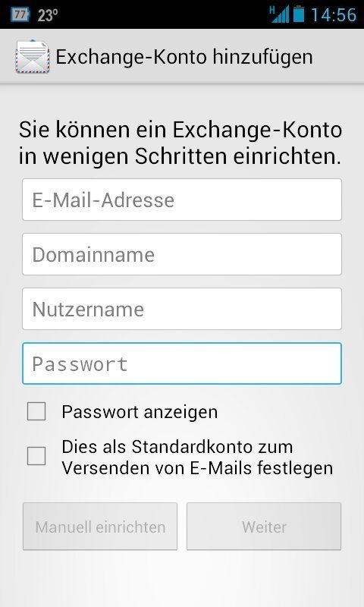Tap the empty area below the buttons

coord(182,579)
